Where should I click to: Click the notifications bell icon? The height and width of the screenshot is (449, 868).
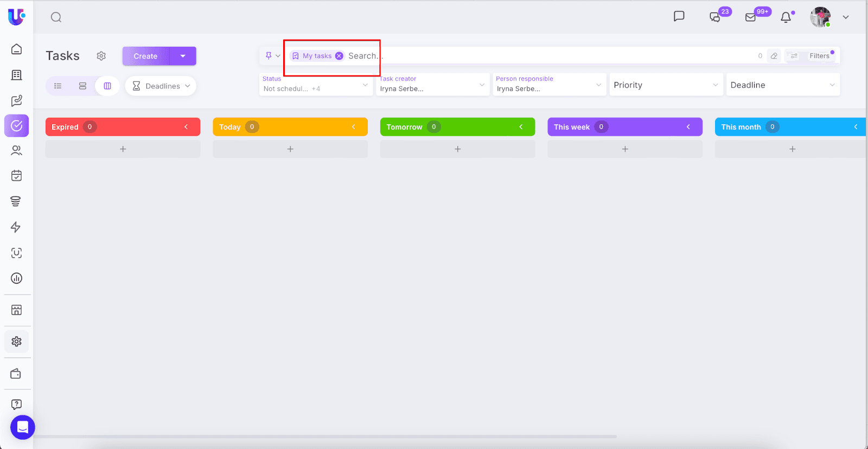[786, 17]
